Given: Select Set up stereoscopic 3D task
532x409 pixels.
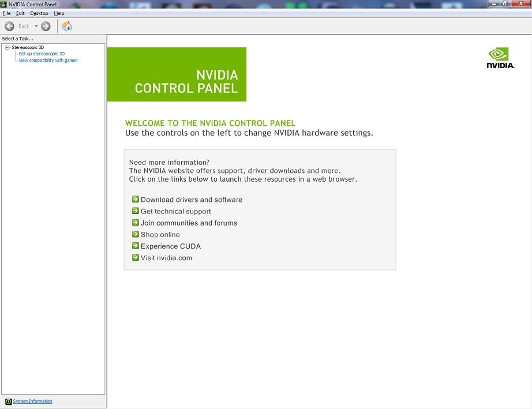Looking at the screenshot, I should coord(42,54).
